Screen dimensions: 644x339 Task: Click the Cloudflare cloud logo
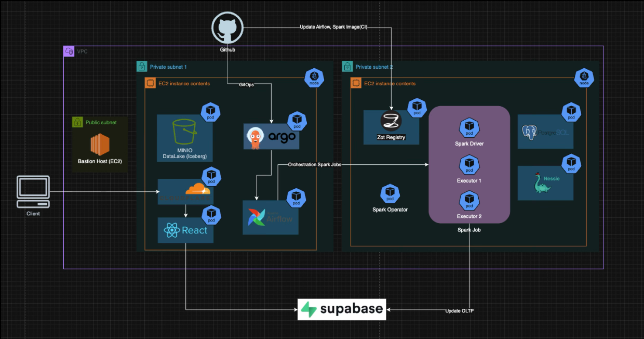(x=198, y=189)
